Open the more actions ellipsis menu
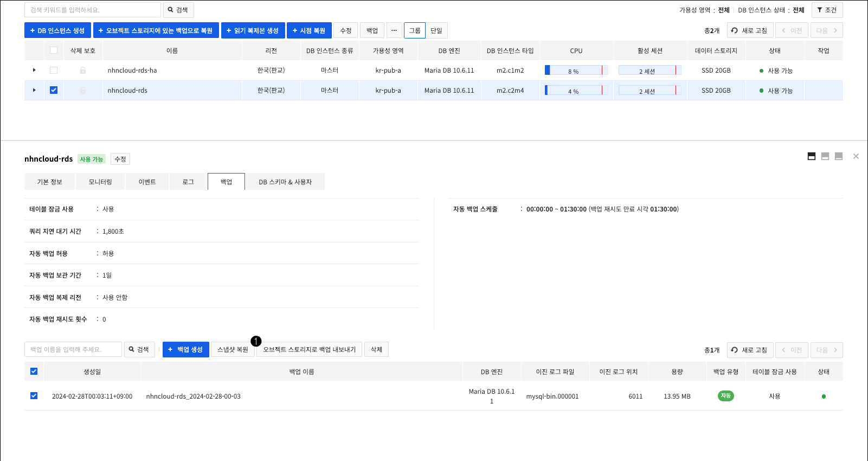The width and height of the screenshot is (868, 461). tap(394, 30)
